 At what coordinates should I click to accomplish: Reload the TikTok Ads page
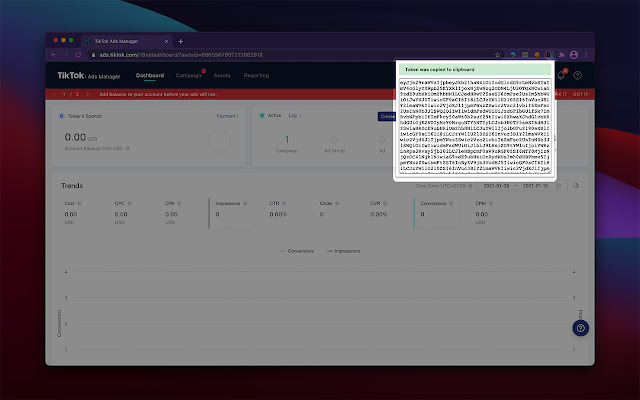point(78,55)
